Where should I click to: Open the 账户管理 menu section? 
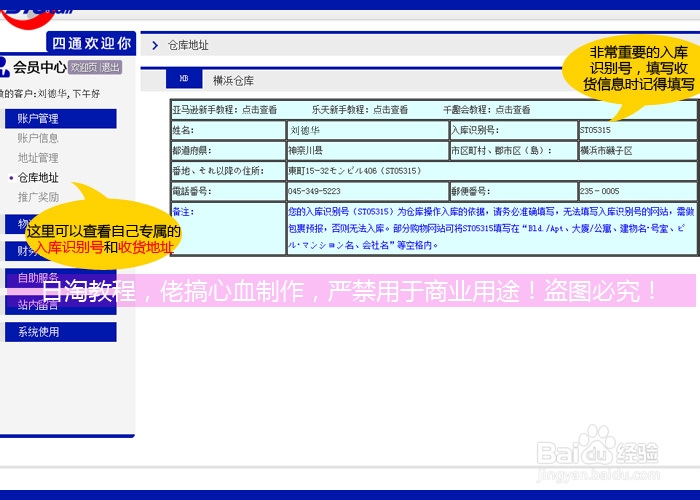60,119
